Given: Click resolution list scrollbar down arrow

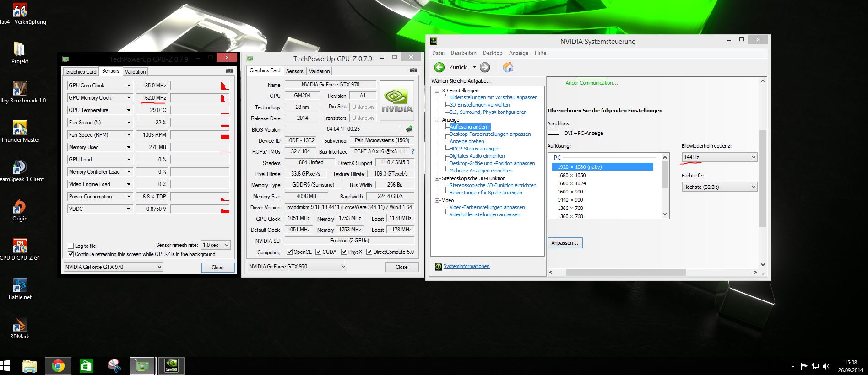Looking at the screenshot, I should point(665,214).
